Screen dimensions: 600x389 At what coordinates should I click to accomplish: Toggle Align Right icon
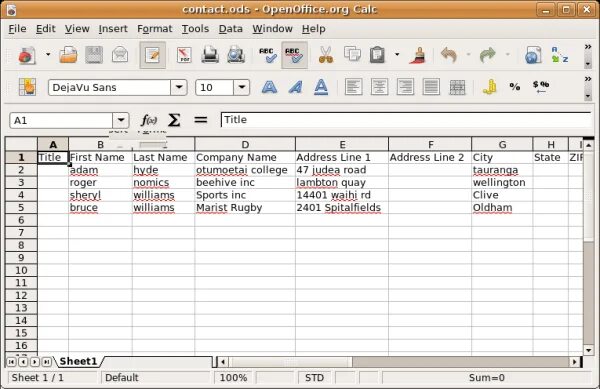coord(405,87)
